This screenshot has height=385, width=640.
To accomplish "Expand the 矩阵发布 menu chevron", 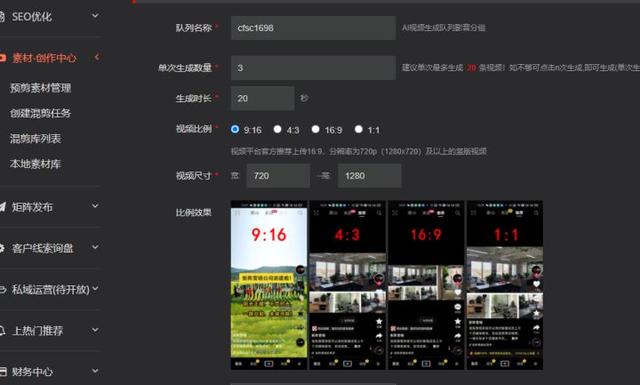I will pyautogui.click(x=95, y=206).
